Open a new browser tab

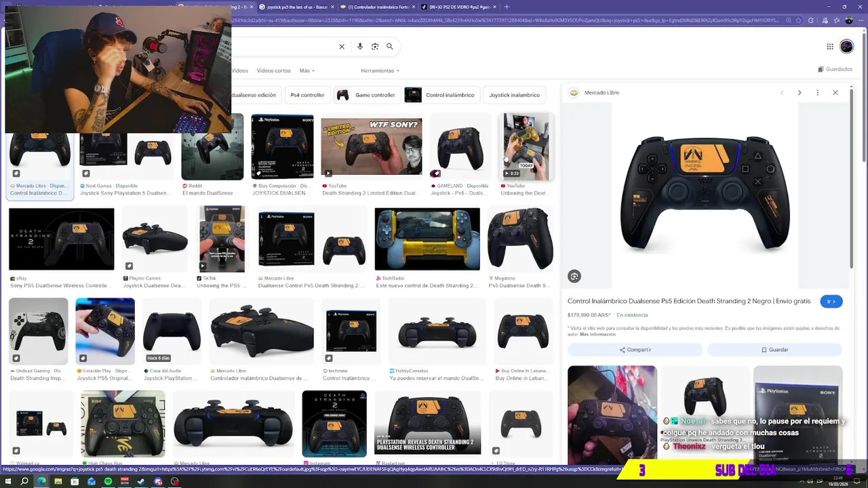tap(507, 7)
